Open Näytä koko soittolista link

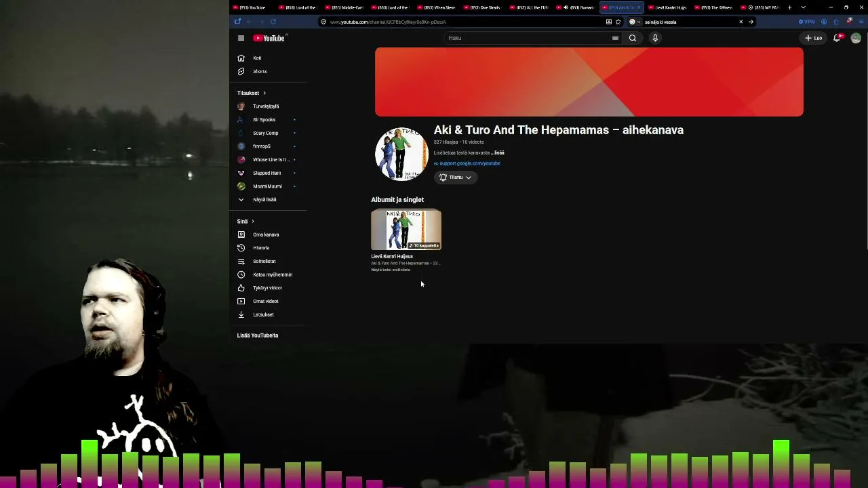(x=391, y=270)
